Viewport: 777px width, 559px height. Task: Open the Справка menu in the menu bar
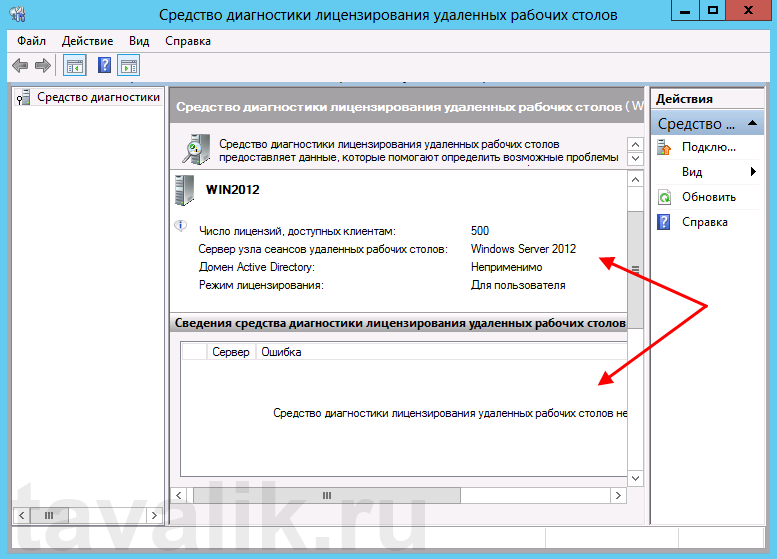[x=187, y=41]
